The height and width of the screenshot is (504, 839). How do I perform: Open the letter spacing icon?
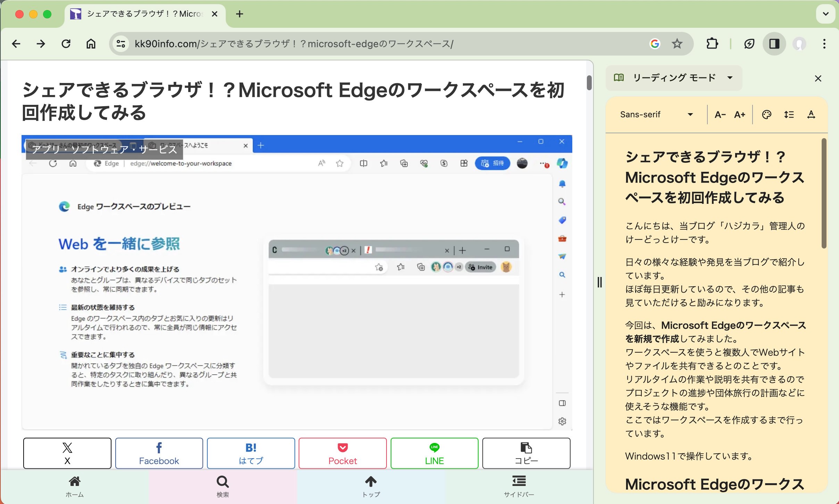click(811, 115)
